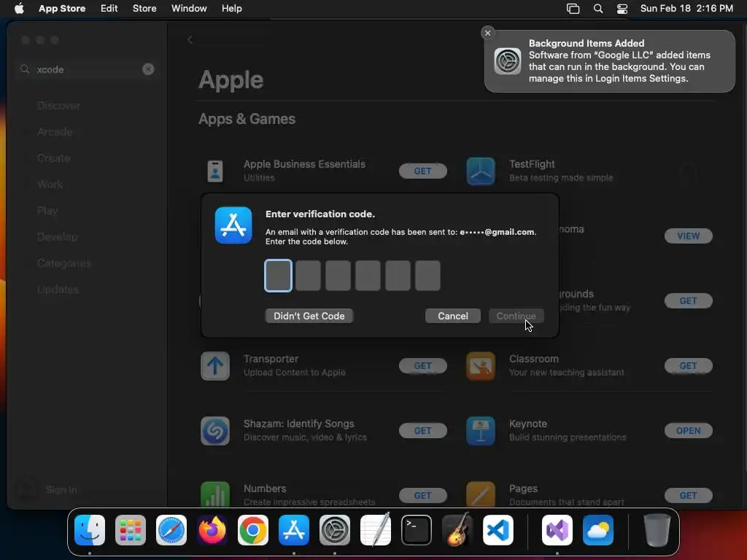The width and height of the screenshot is (747, 560).
Task: Open Spotlight search in menu bar
Action: point(598,9)
